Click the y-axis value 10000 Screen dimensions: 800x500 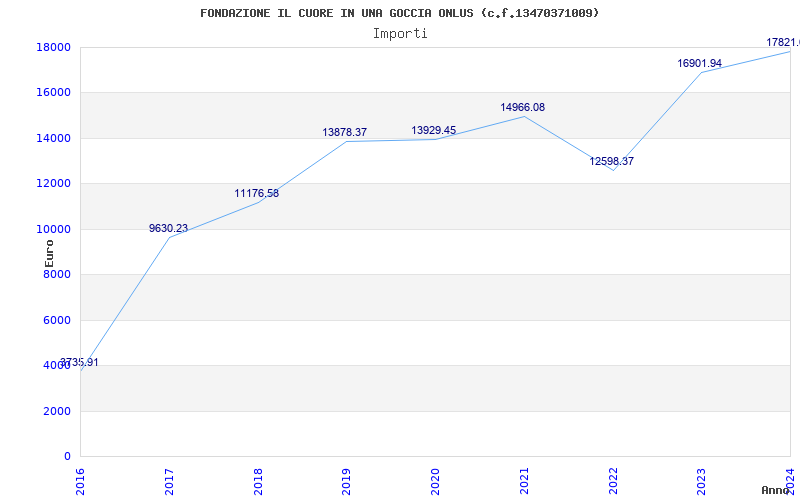(x=53, y=229)
